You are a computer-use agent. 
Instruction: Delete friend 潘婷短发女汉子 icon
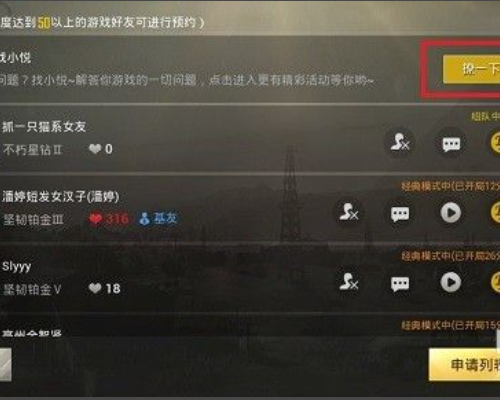349,213
